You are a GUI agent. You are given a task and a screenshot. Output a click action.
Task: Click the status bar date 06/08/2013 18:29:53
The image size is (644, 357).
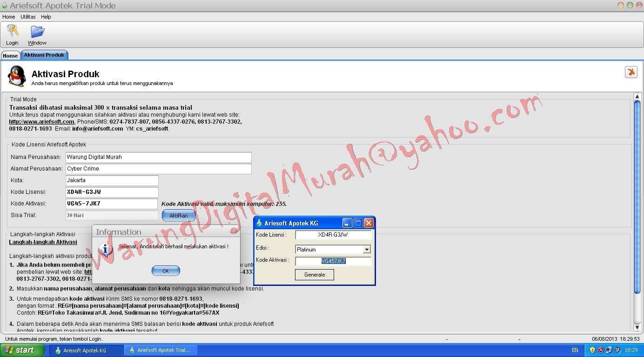pyautogui.click(x=616, y=339)
